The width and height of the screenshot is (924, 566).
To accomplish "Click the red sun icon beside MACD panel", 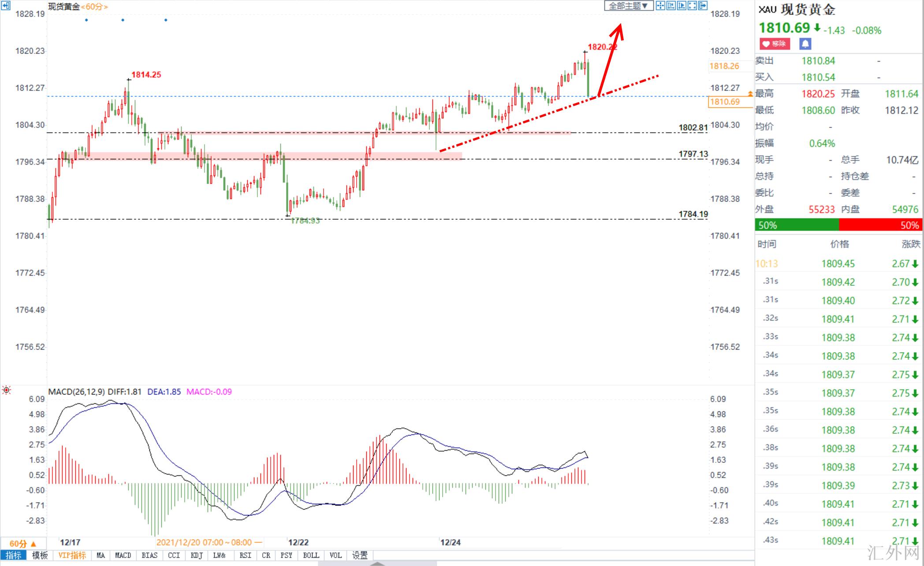I will pos(7,390).
